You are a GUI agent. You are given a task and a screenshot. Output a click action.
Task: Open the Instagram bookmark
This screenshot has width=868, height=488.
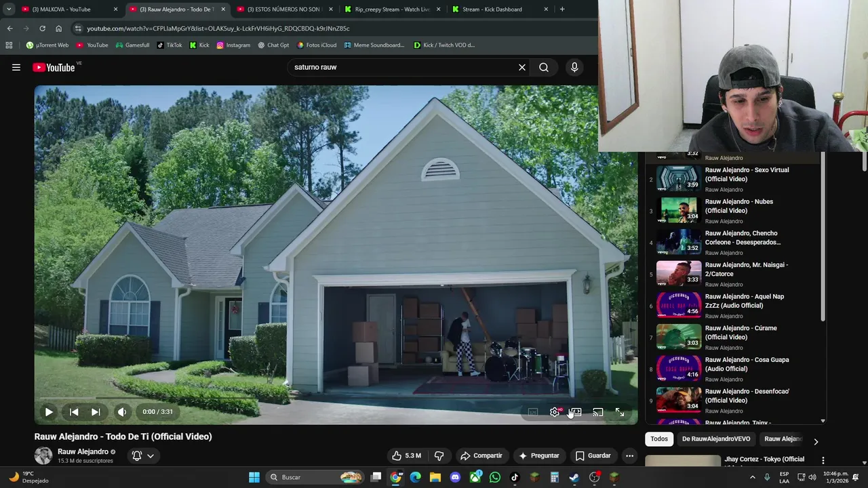pyautogui.click(x=233, y=45)
